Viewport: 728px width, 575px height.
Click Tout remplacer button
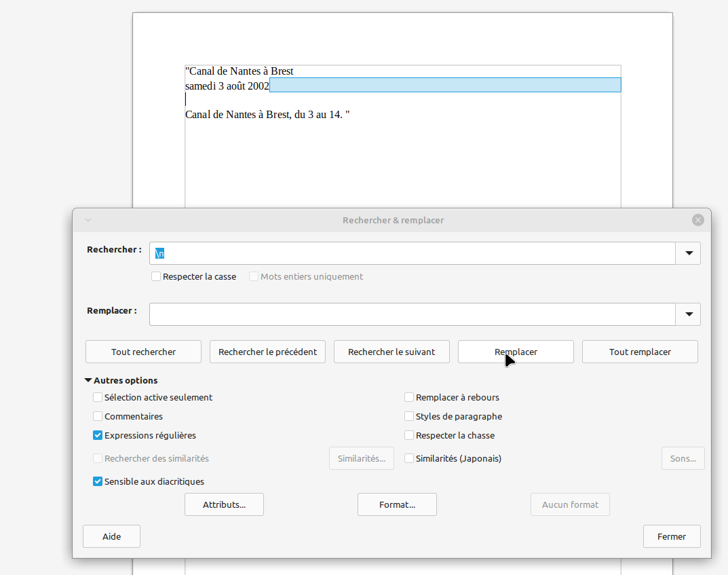point(640,352)
